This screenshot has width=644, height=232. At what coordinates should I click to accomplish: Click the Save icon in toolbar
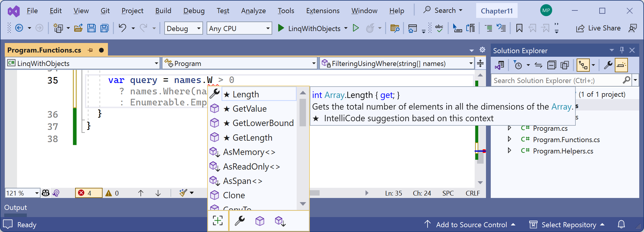pos(91,28)
